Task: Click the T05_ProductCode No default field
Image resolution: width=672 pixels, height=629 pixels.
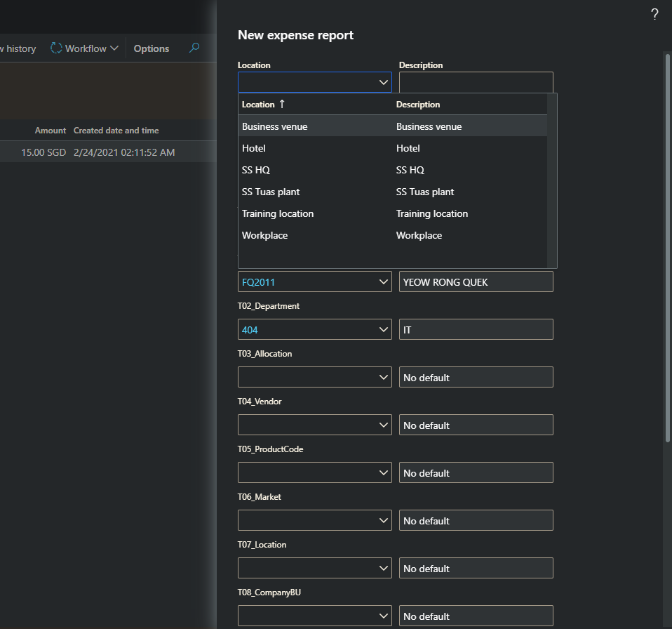Action: (x=476, y=472)
